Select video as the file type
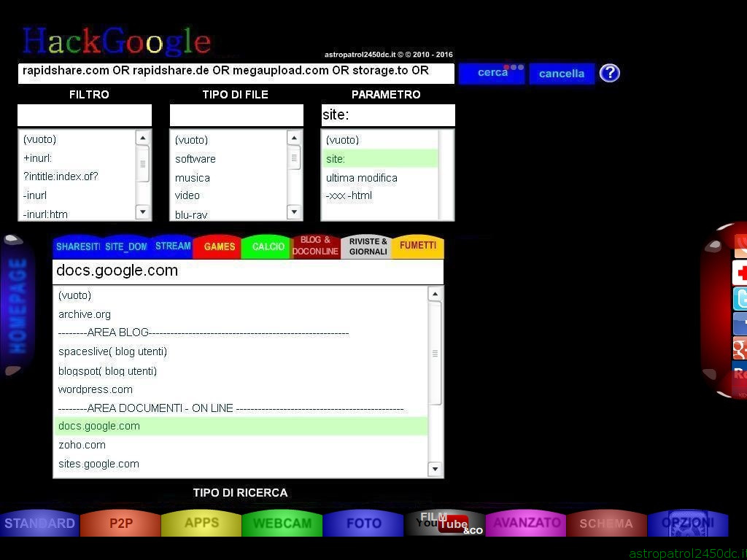Screen dimensions: 747x560 click(x=230, y=195)
